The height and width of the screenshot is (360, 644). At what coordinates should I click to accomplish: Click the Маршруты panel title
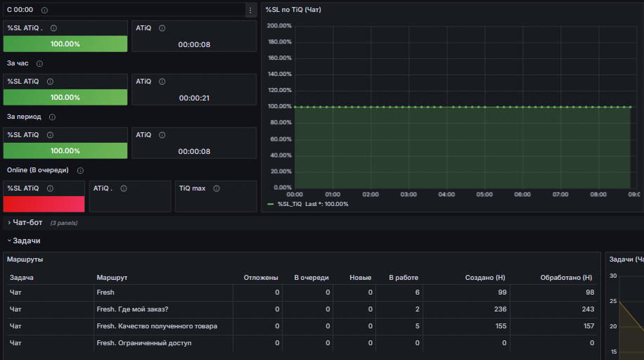pos(25,259)
